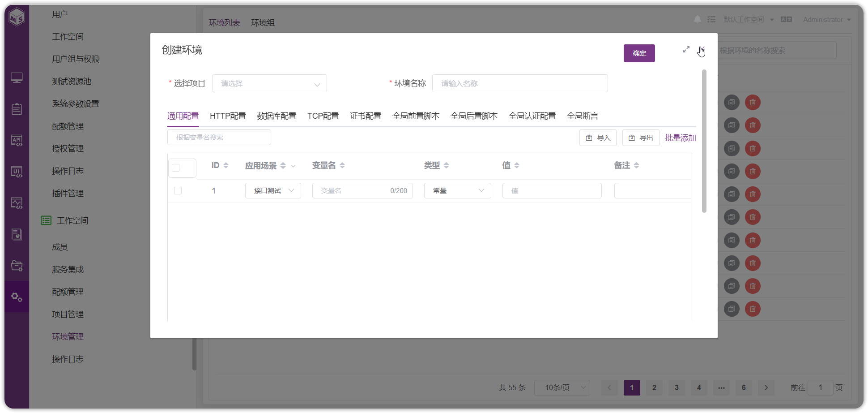This screenshot has height=413, width=868.
Task: Focus the 环境名称 input field
Action: tap(520, 83)
